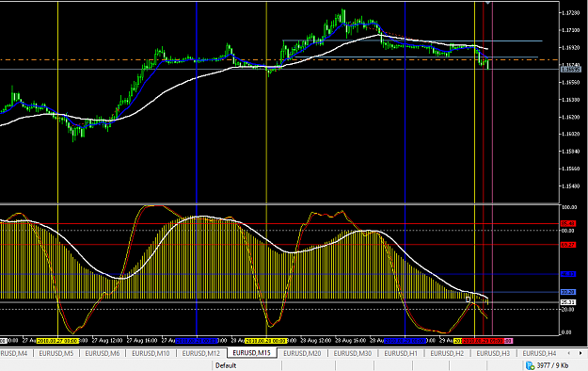The width and height of the screenshot is (588, 371).
Task: Open the EURUSD,M20 chart tab
Action: (302, 353)
